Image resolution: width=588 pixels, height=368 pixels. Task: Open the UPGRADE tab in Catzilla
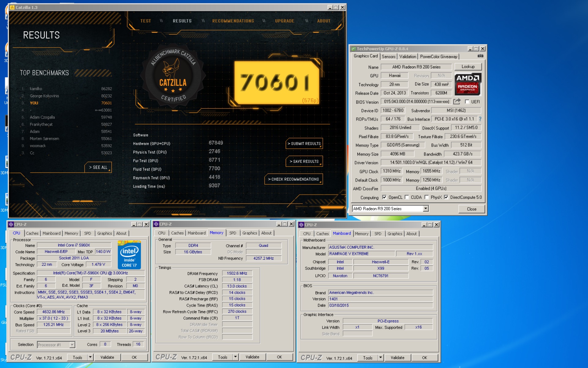tap(285, 21)
